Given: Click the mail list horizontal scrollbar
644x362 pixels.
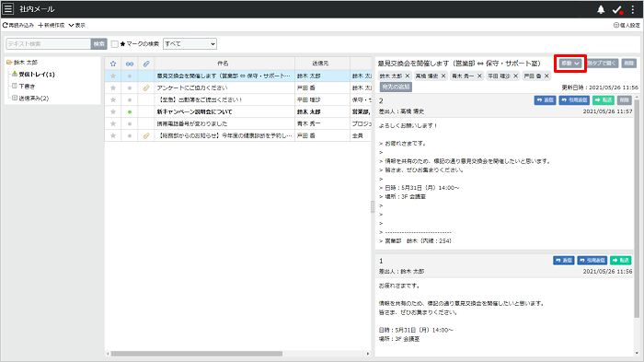Looking at the screenshot, I should (197, 354).
